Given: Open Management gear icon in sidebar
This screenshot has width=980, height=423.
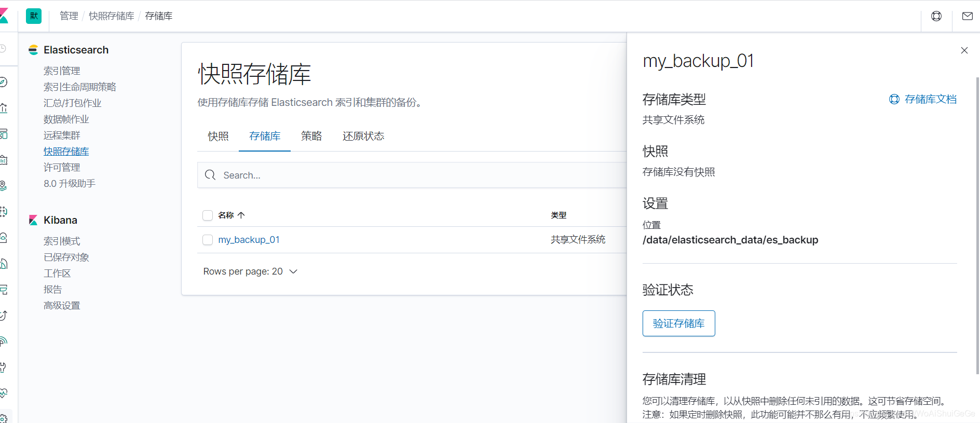Looking at the screenshot, I should (x=3, y=418).
